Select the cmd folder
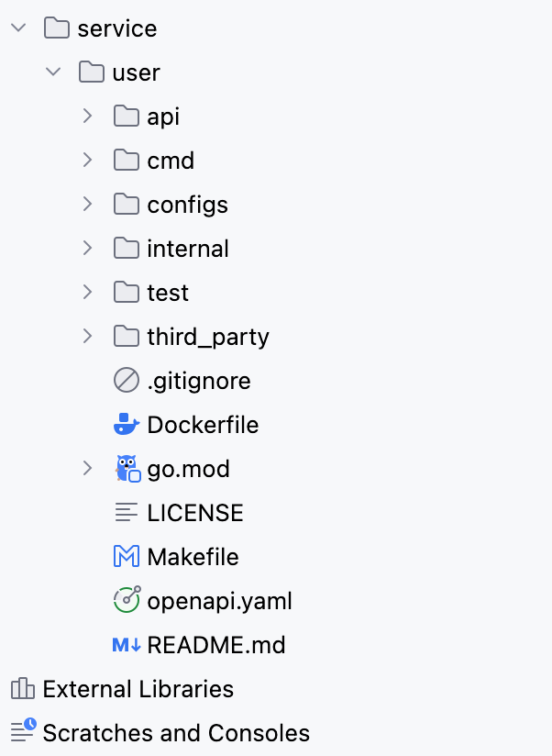Viewport: 552px width, 756px height. pos(171,161)
